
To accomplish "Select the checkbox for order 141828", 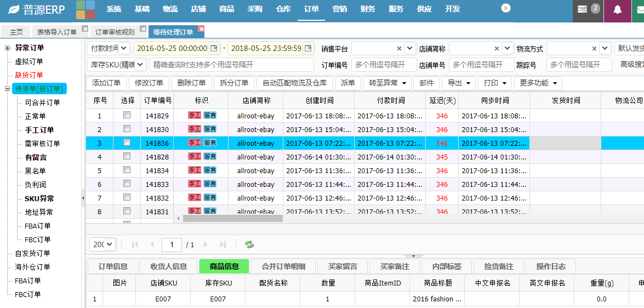I will coord(127,156).
